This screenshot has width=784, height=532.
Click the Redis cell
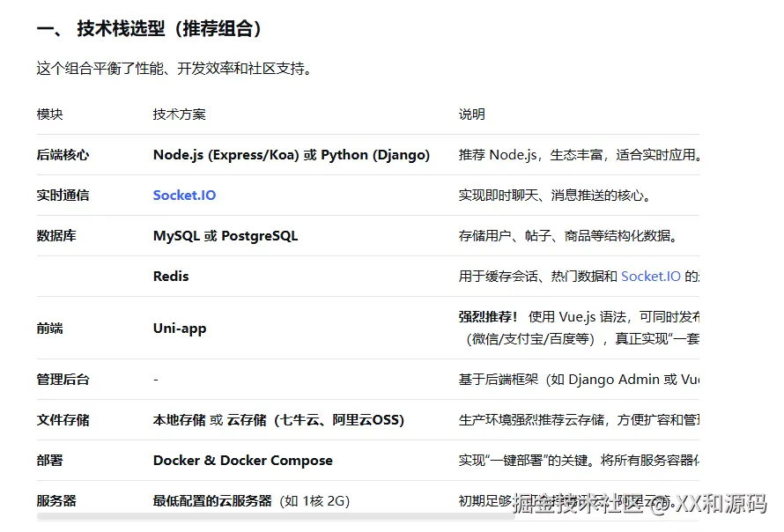(x=171, y=276)
